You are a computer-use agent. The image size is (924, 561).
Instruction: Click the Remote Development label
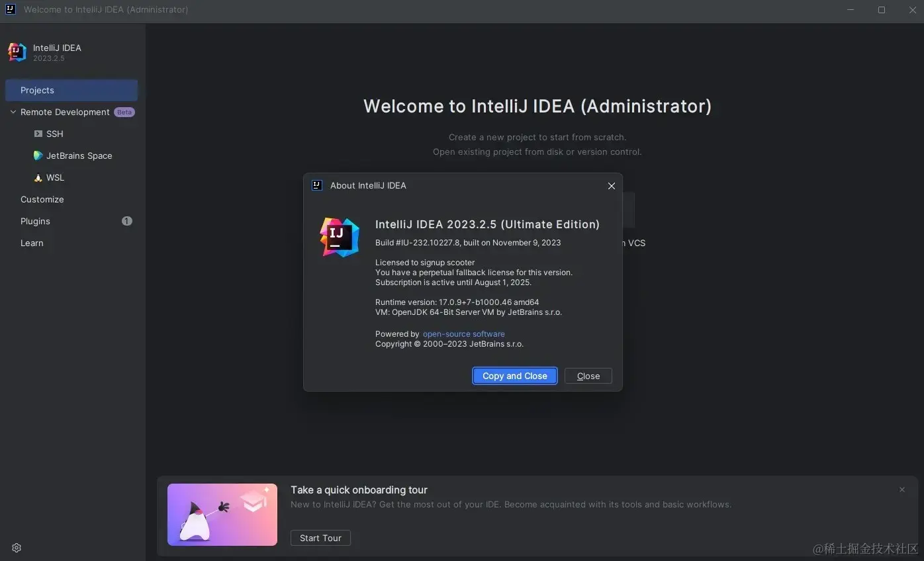(65, 112)
